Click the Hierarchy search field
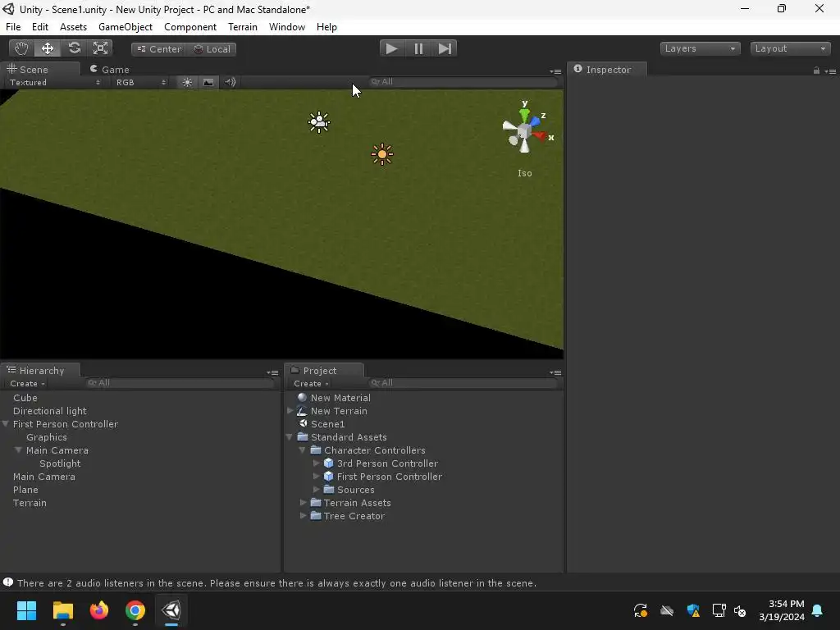The width and height of the screenshot is (840, 630). [180, 382]
